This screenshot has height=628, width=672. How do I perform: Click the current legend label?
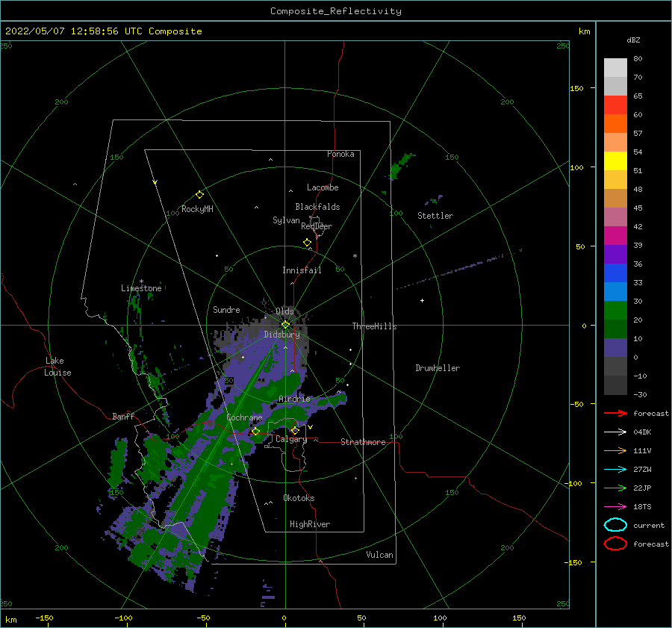pos(649,526)
